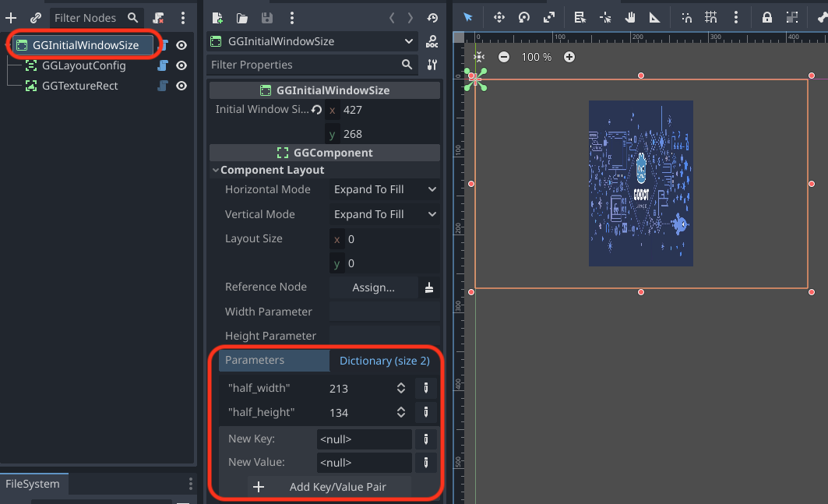Adjust half_width value stepper arrows
This screenshot has height=504, width=828.
tap(401, 388)
